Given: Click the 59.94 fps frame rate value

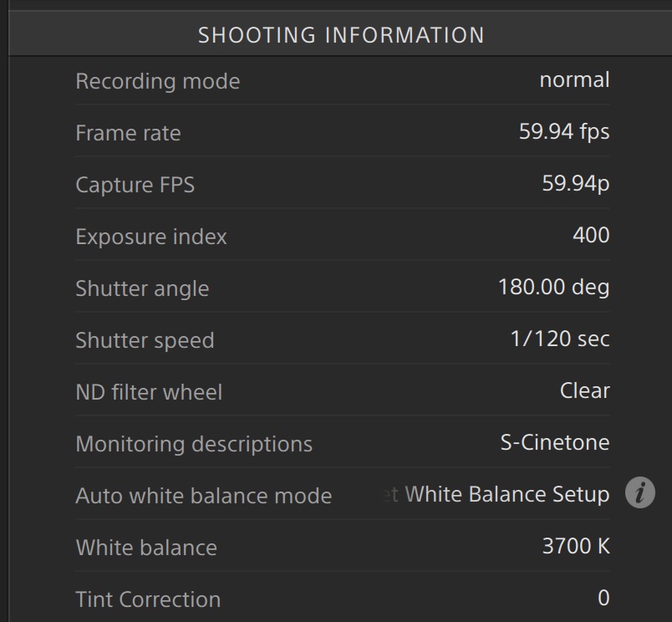Looking at the screenshot, I should pyautogui.click(x=563, y=132).
